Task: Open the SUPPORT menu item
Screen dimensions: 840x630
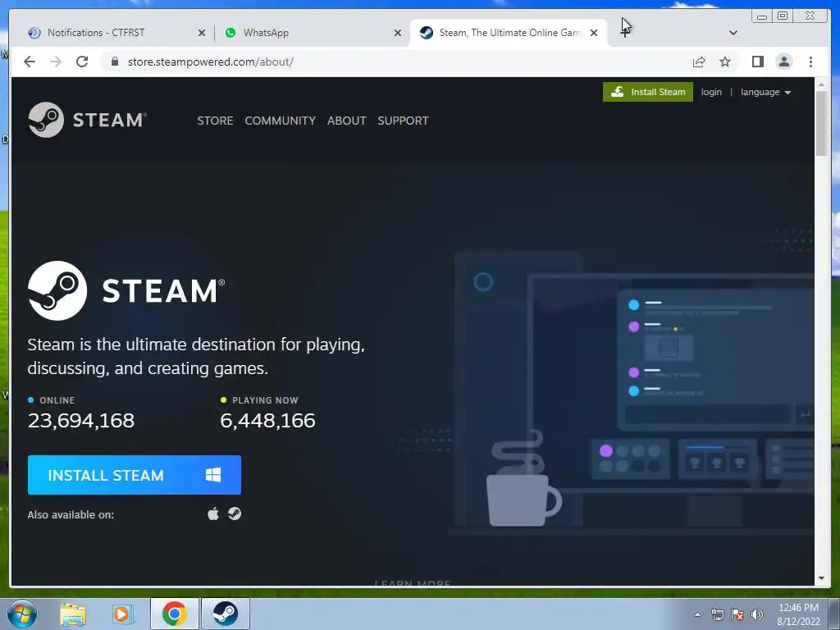Action: click(x=403, y=121)
